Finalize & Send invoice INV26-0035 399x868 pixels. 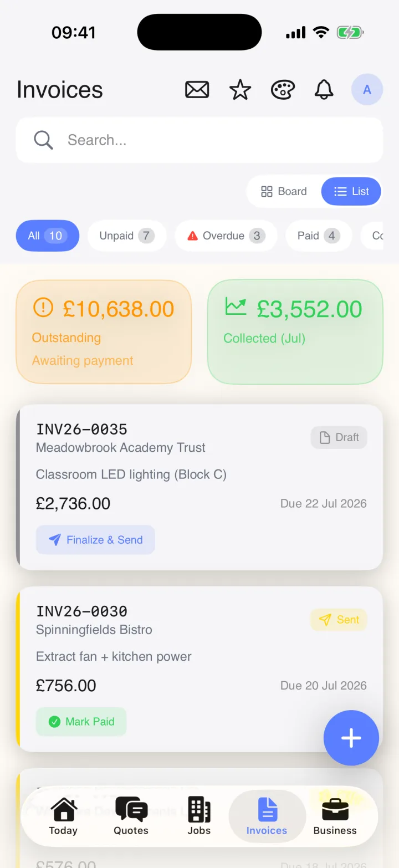tap(95, 540)
